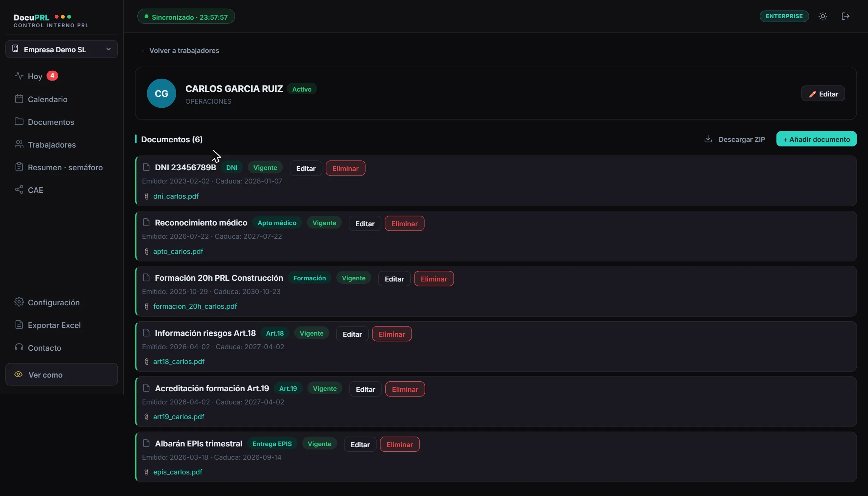Open the Hoy section in sidebar

(x=35, y=76)
